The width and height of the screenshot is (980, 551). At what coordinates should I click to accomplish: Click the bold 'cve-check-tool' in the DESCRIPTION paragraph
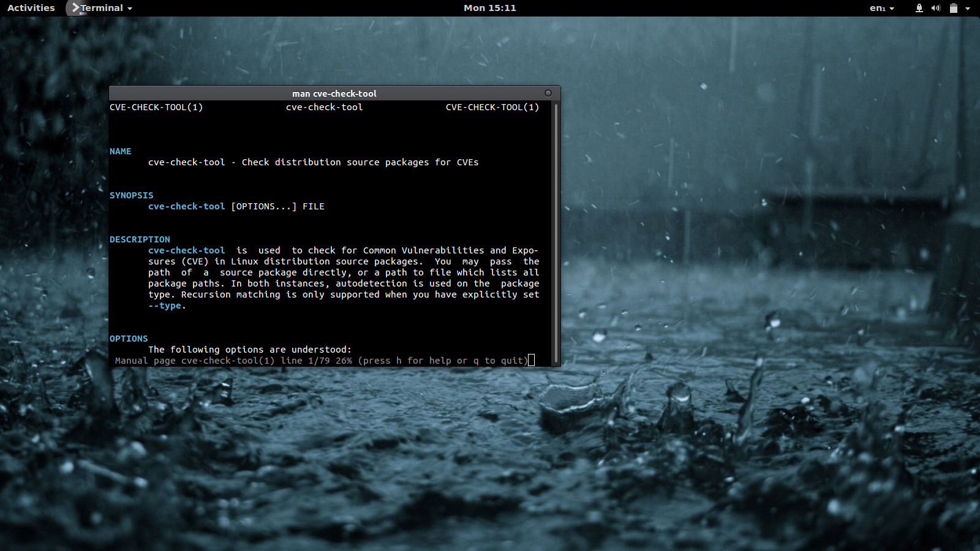pyautogui.click(x=187, y=250)
